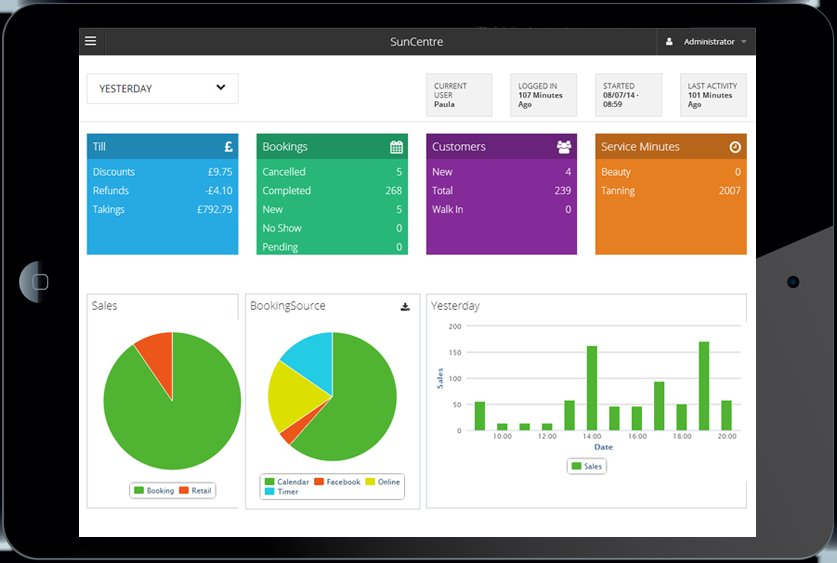Click the Sales chart title
Image resolution: width=837 pixels, height=563 pixels.
point(104,306)
